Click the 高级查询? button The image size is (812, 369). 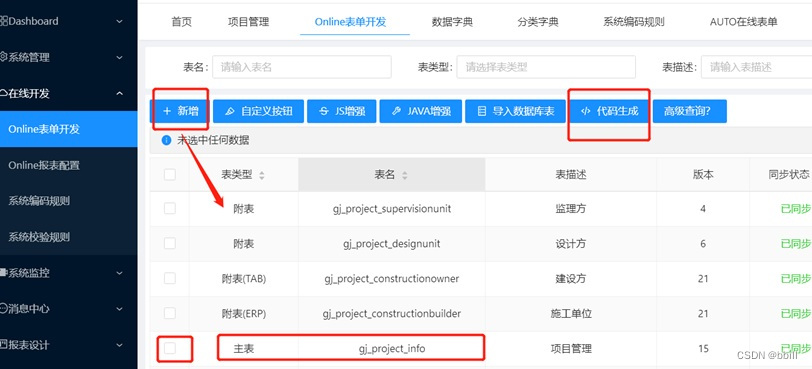pos(689,111)
